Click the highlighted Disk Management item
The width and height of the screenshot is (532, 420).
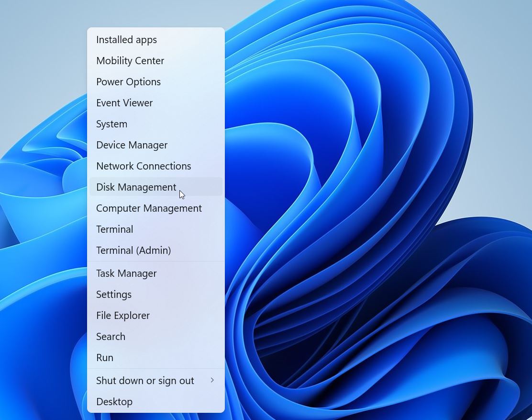pos(156,187)
